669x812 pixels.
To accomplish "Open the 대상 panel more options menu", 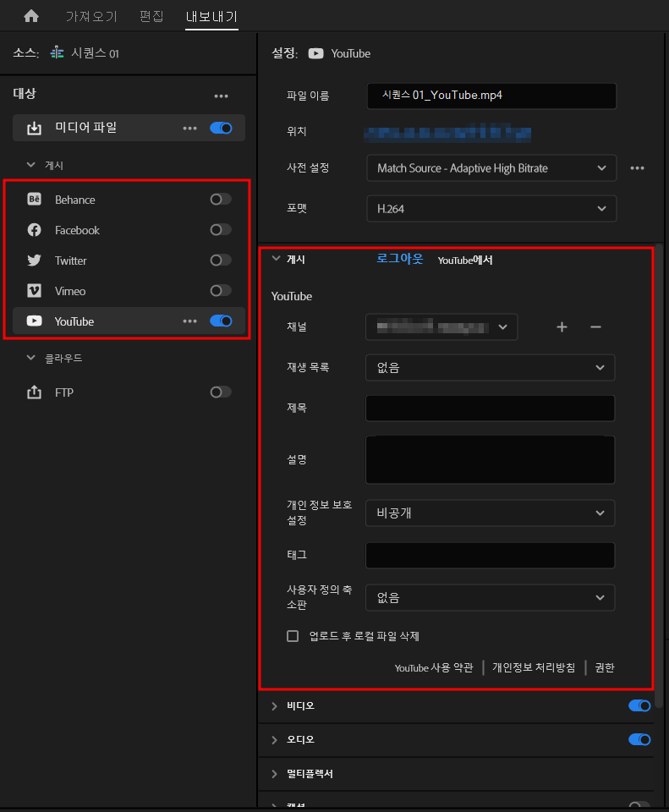I will pyautogui.click(x=221, y=96).
